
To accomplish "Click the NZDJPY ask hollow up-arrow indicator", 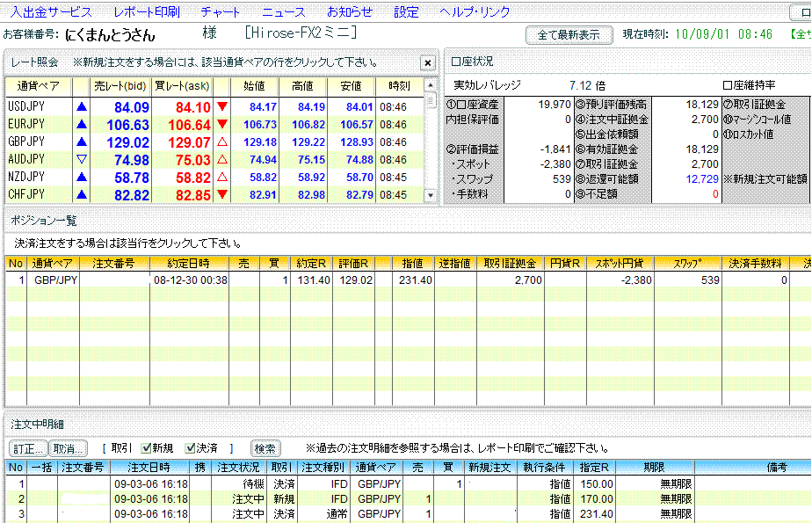I will 222,177.
